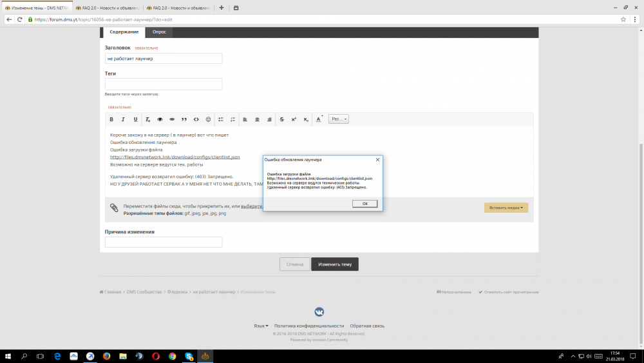Open the emoticon smiley picker

pos(208,119)
